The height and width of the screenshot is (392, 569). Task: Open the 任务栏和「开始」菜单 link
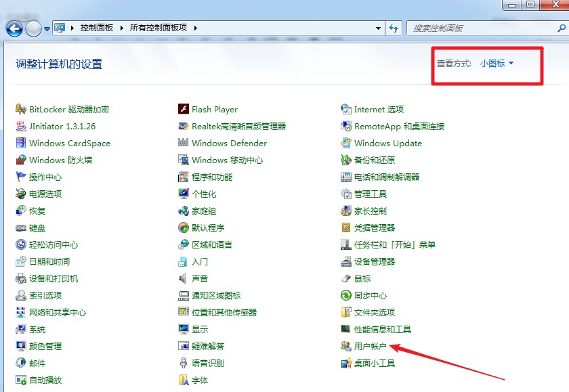point(395,244)
